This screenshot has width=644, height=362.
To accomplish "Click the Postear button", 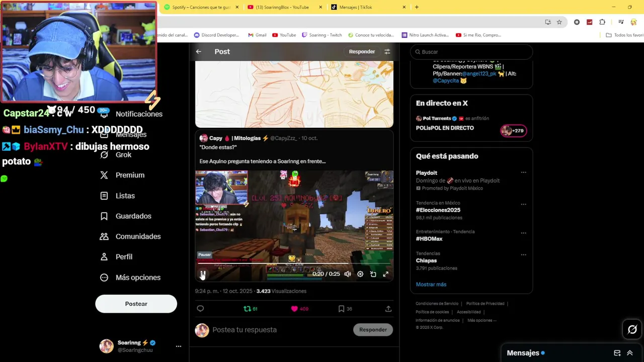I will pyautogui.click(x=136, y=304).
